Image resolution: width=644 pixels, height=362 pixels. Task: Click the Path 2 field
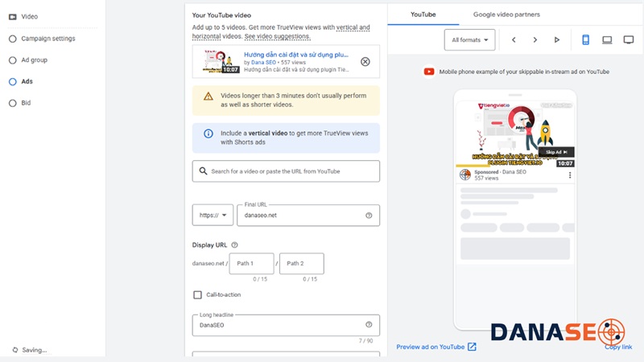[x=301, y=264]
